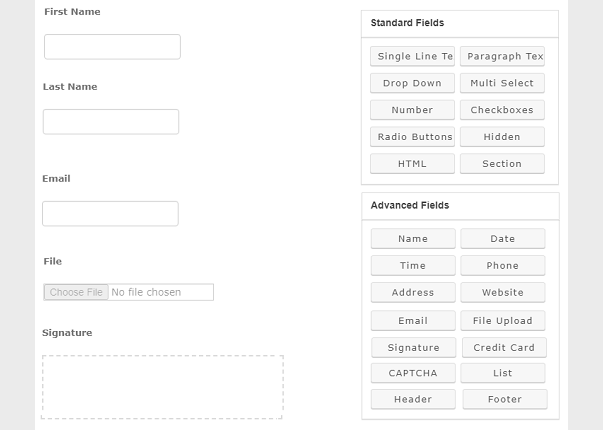Add a Credit Card field
The width and height of the screenshot is (603, 430).
point(504,348)
